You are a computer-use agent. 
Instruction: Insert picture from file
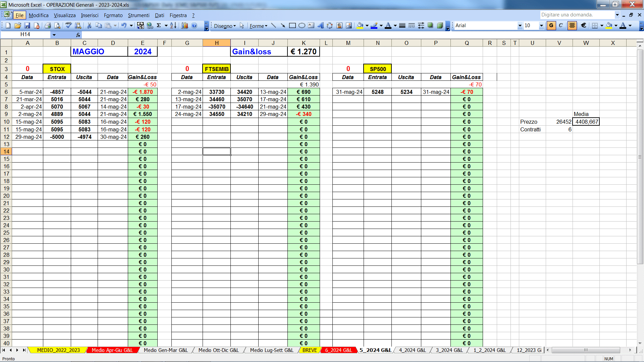tap(349, 25)
